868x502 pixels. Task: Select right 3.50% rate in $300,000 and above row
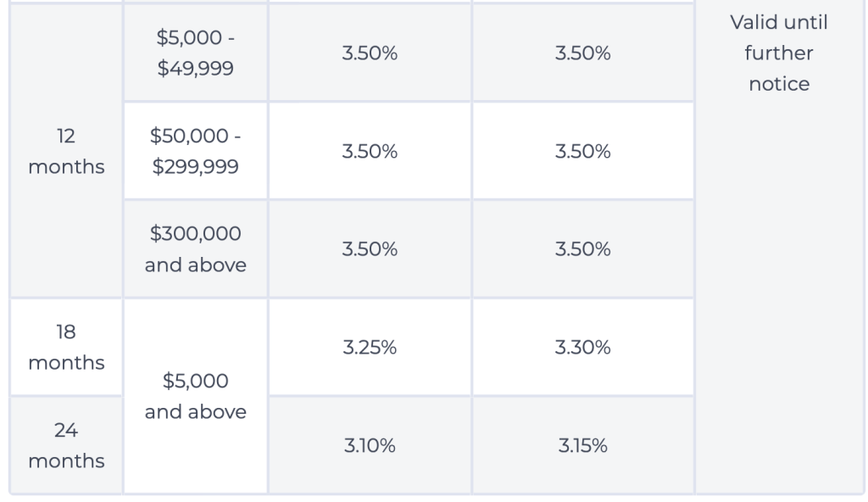click(582, 250)
